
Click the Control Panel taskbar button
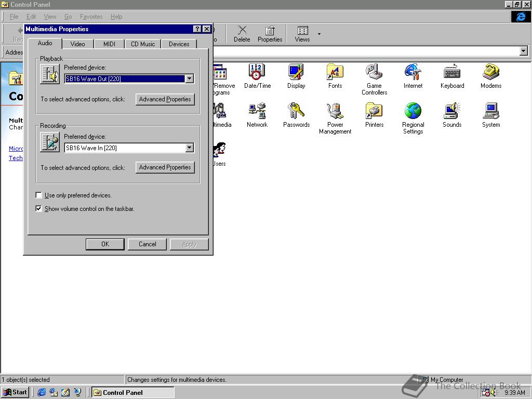click(x=133, y=393)
